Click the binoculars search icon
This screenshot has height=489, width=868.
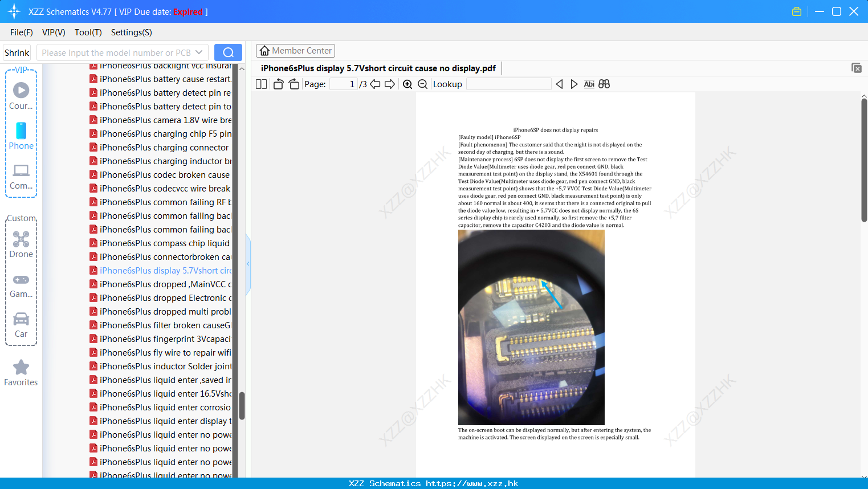click(x=604, y=84)
